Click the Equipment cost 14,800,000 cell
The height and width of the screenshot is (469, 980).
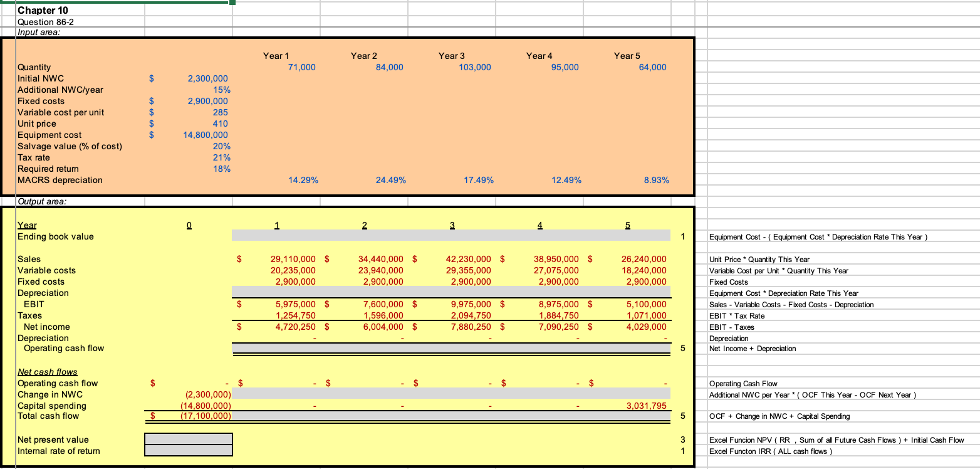pos(205,135)
